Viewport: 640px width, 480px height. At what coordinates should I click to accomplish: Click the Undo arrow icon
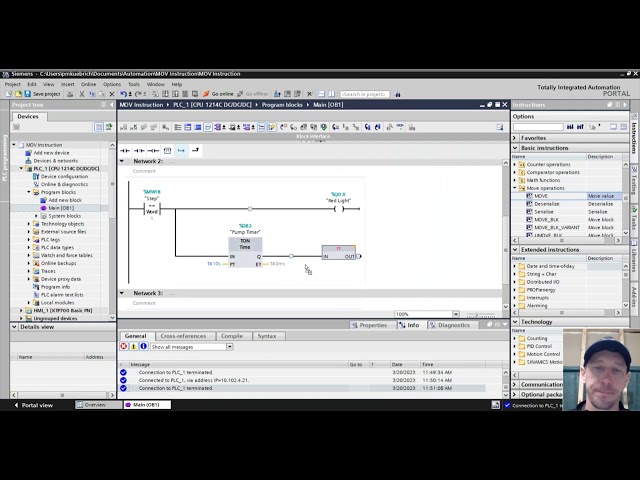pos(123,94)
